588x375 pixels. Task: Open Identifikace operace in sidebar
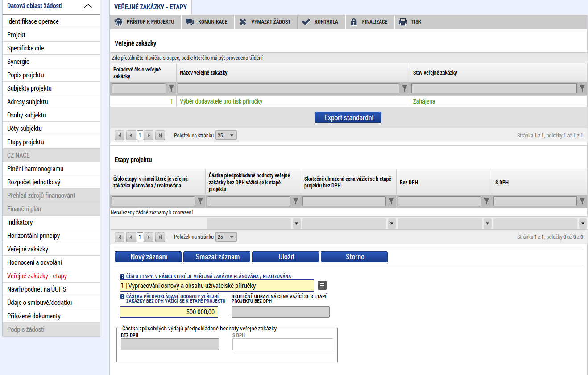[x=51, y=21]
